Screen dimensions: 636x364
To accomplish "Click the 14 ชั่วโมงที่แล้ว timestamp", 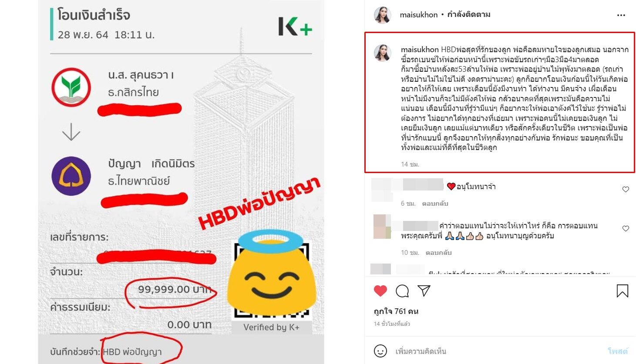I will tap(392, 324).
